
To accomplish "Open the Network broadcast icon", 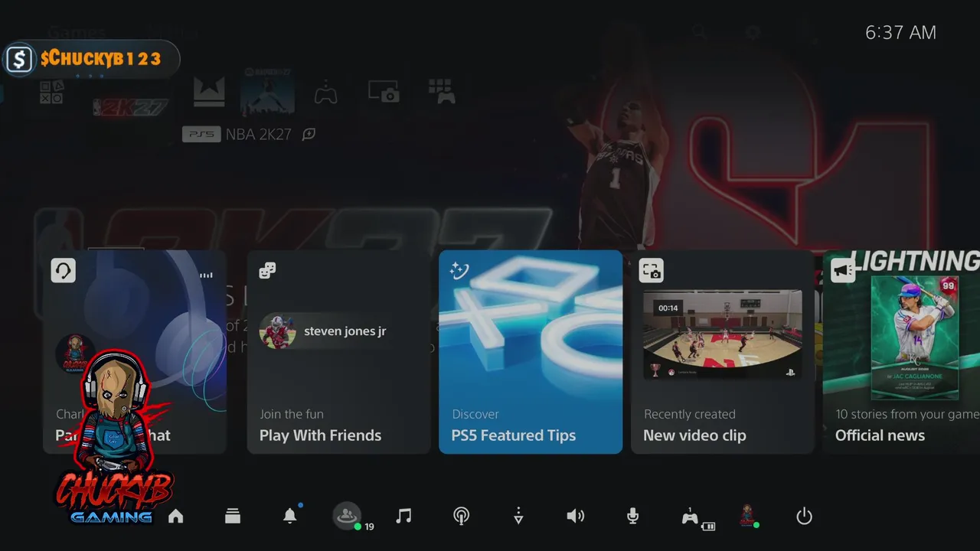I will (461, 517).
